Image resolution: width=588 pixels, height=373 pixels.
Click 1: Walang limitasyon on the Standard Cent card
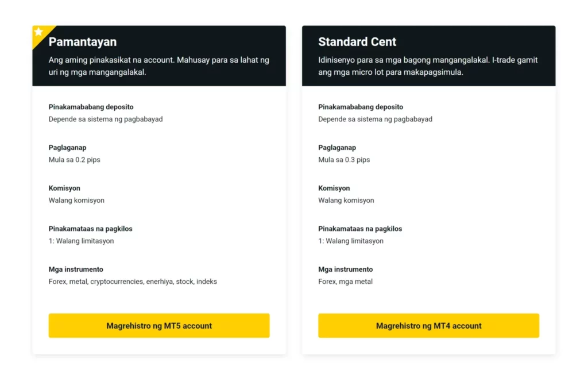point(351,241)
